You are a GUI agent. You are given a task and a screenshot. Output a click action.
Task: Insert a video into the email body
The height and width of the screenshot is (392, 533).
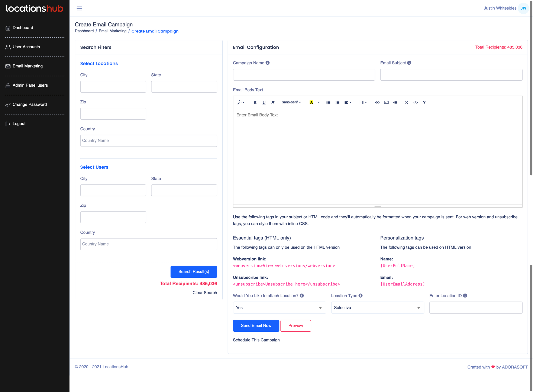coord(395,103)
